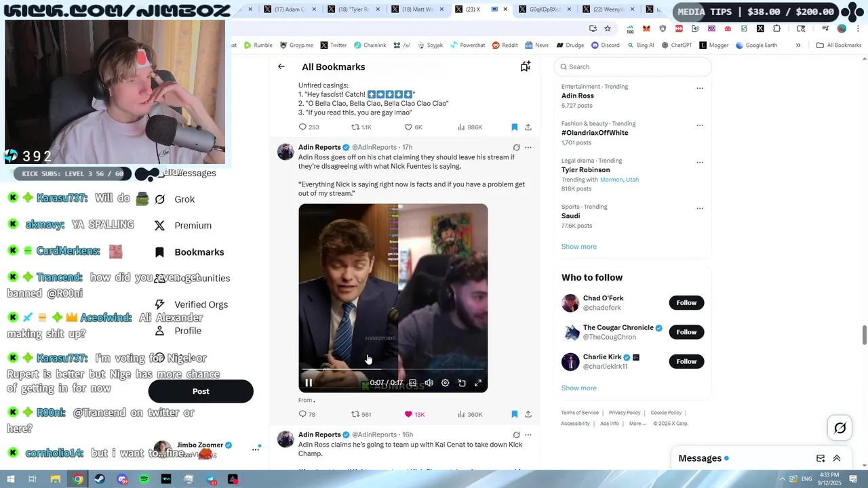Open Grok from the X sidebar
The height and width of the screenshot is (488, 868).
click(x=175, y=199)
